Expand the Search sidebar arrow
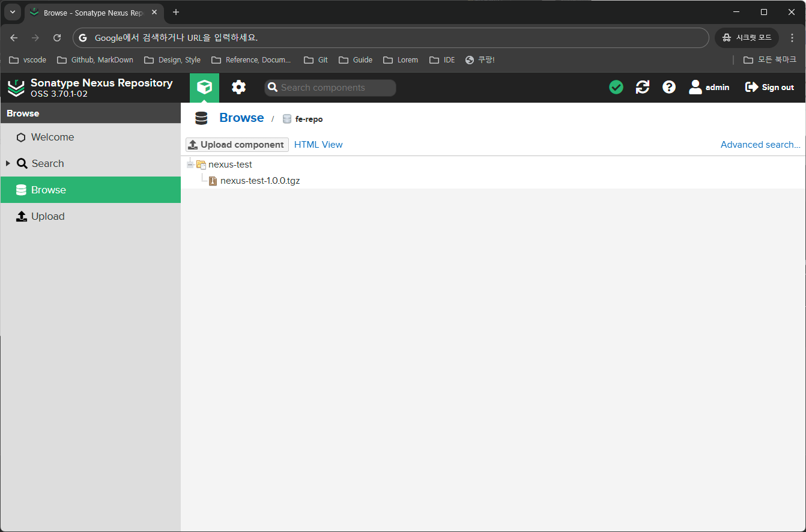This screenshot has width=806, height=532. [8, 163]
